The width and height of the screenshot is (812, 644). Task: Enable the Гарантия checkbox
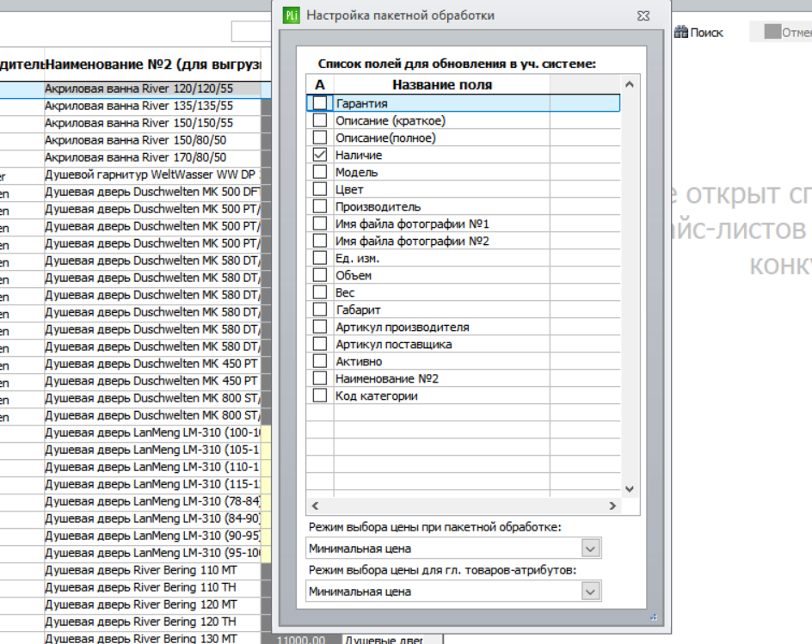coord(320,103)
